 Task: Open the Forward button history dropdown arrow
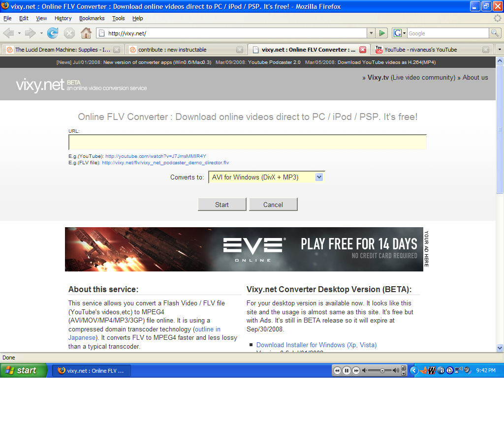(41, 33)
